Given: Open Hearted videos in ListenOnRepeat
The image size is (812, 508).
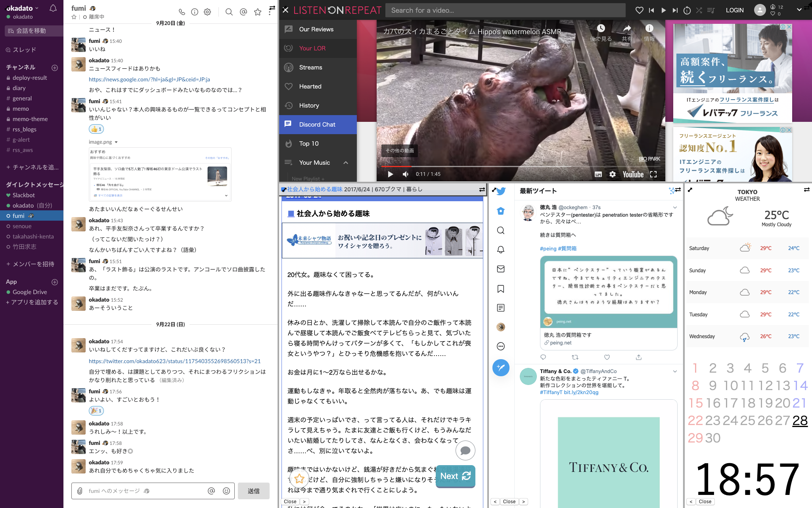Looking at the screenshot, I should coord(310,86).
